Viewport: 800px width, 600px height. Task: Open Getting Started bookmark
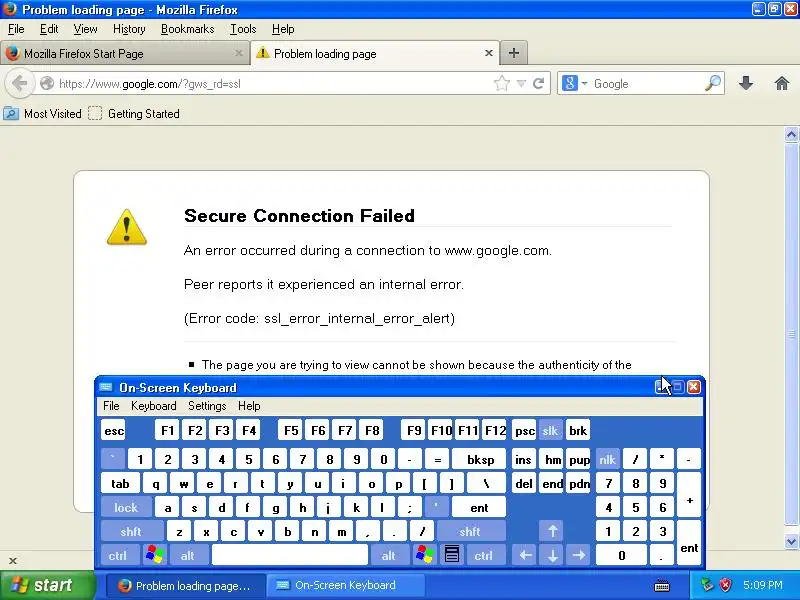pyautogui.click(x=134, y=113)
